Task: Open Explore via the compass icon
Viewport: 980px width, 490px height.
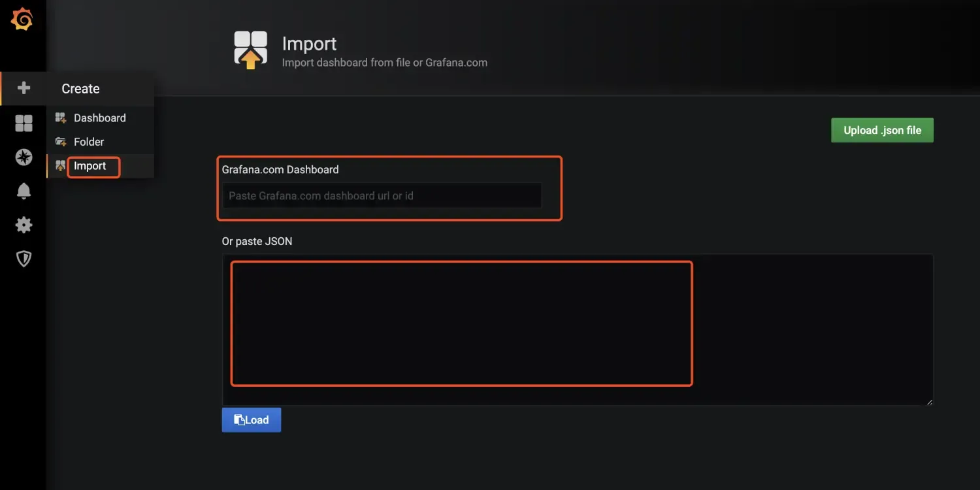Action: tap(24, 157)
